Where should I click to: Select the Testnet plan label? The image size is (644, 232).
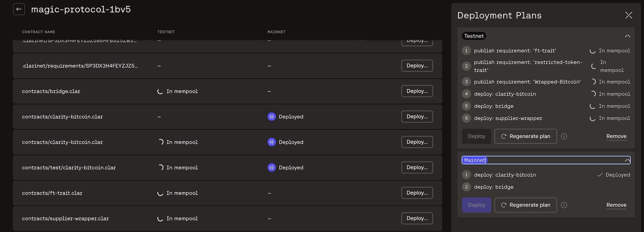[x=474, y=36]
